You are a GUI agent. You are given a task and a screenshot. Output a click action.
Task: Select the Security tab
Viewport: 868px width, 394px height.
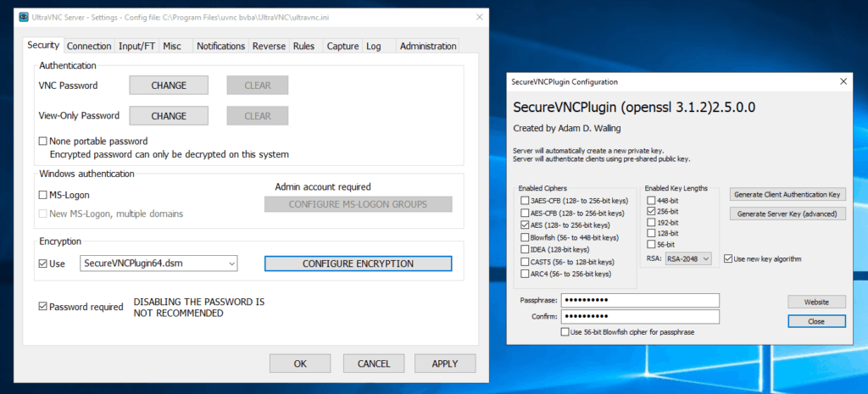(x=43, y=46)
